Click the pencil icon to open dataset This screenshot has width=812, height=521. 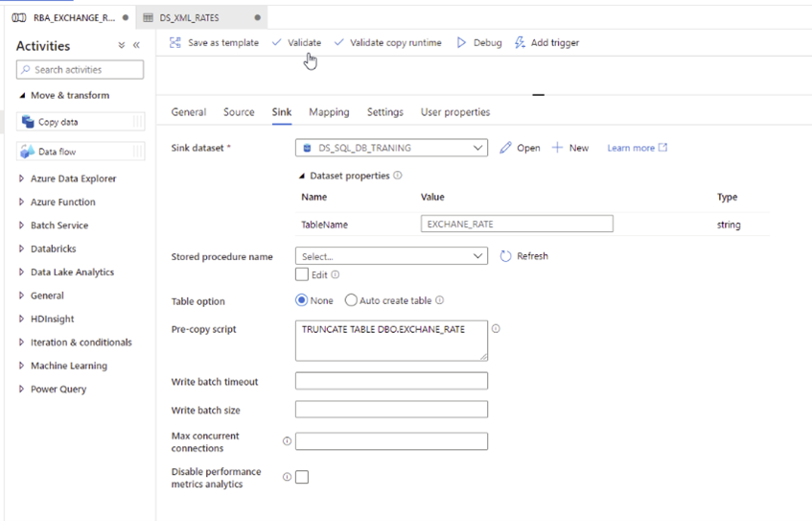pyautogui.click(x=506, y=148)
